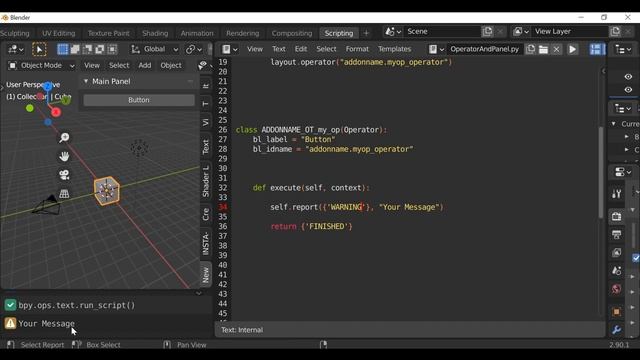Toggle the blue checkbox in properties panel
The image size is (640, 360).
click(x=636, y=258)
